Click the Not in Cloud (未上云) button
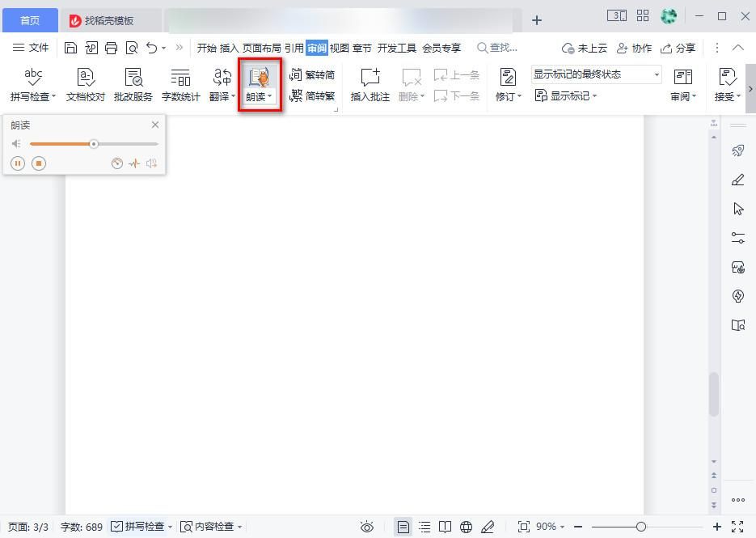This screenshot has height=538, width=756. click(585, 48)
